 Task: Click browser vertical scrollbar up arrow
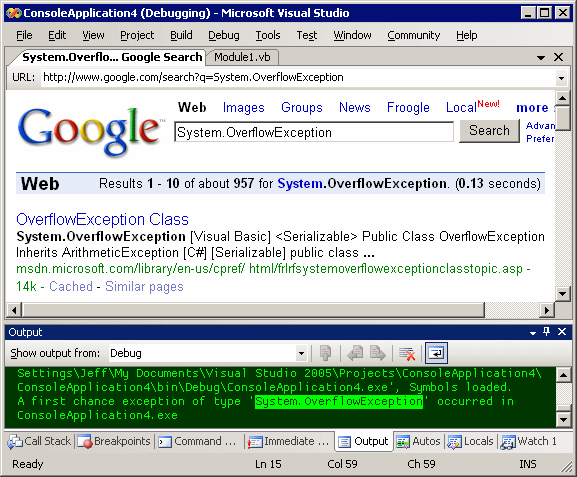pos(562,98)
